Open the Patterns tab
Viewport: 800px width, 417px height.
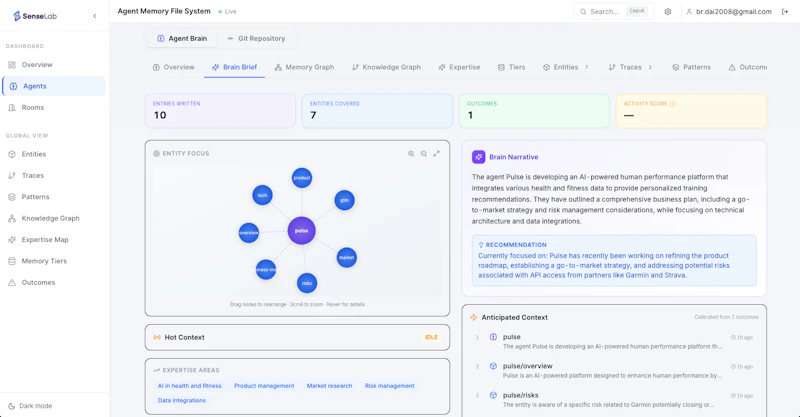coord(691,67)
